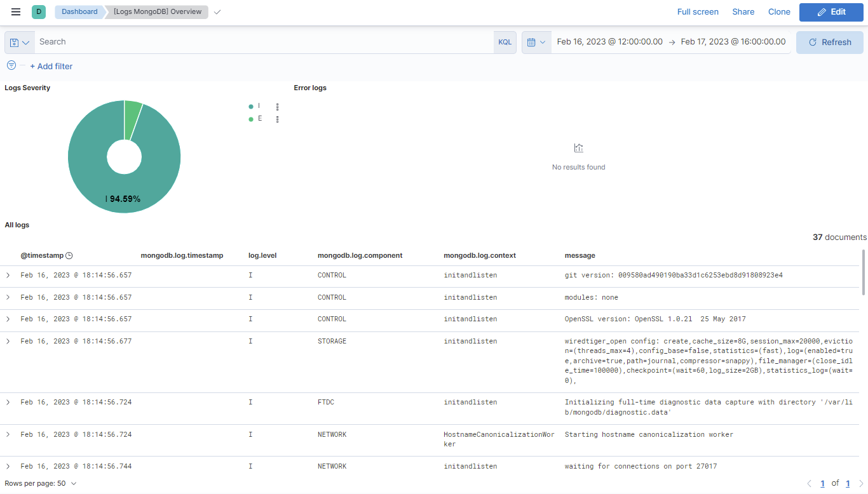
Task: Click the Error logs panel title
Action: pos(310,88)
